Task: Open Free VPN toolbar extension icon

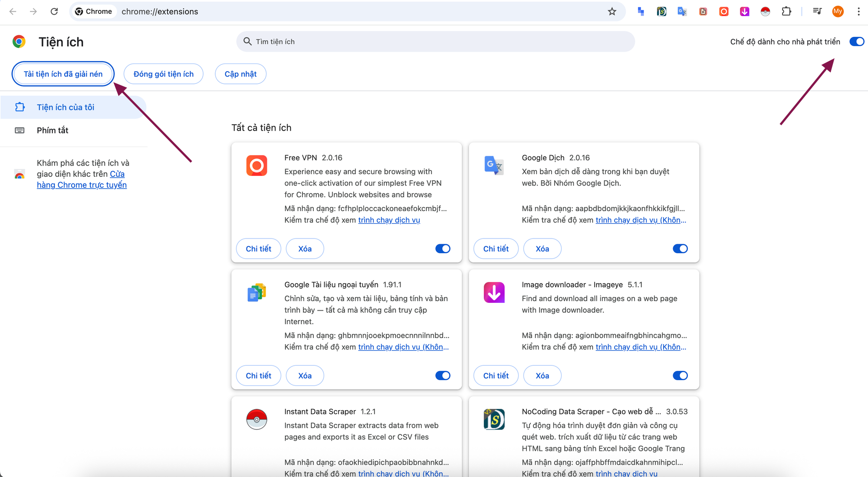Action: tap(724, 12)
